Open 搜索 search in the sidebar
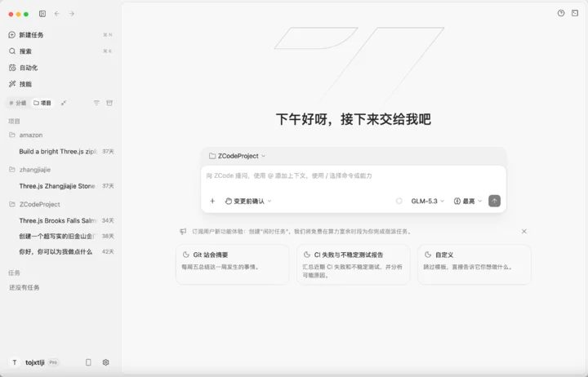Viewport: 588px width, 377px height. 60,51
